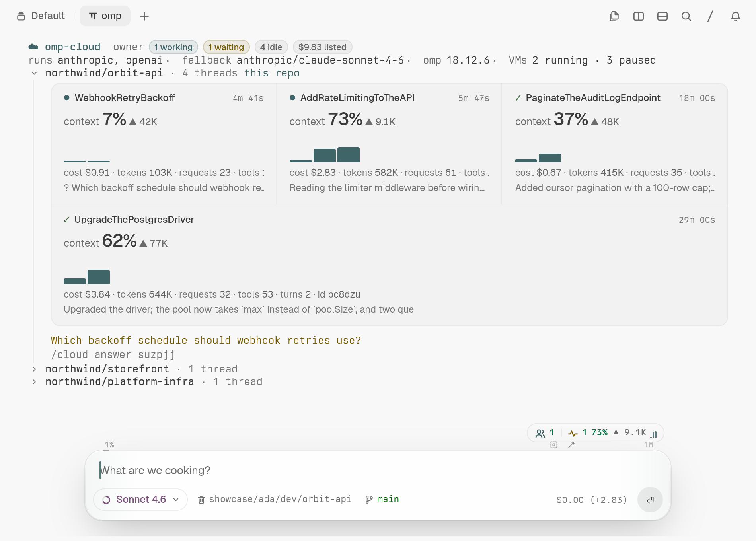Open notifications bell
Screen dimensions: 756x541
736,16
